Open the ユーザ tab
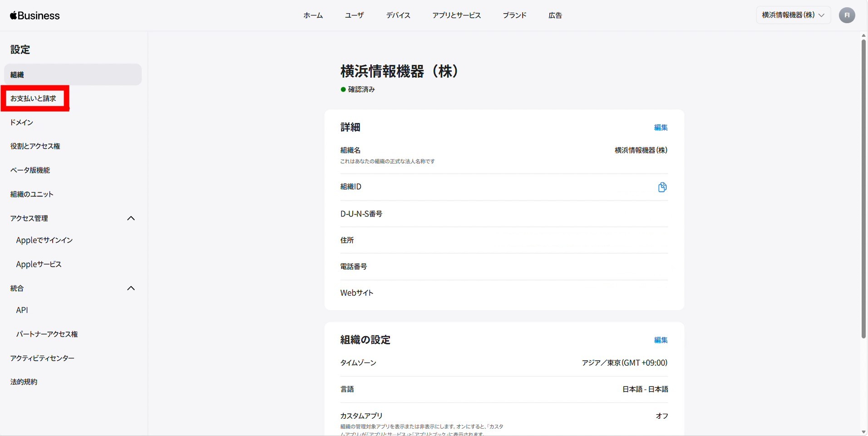The image size is (868, 436). pos(355,15)
